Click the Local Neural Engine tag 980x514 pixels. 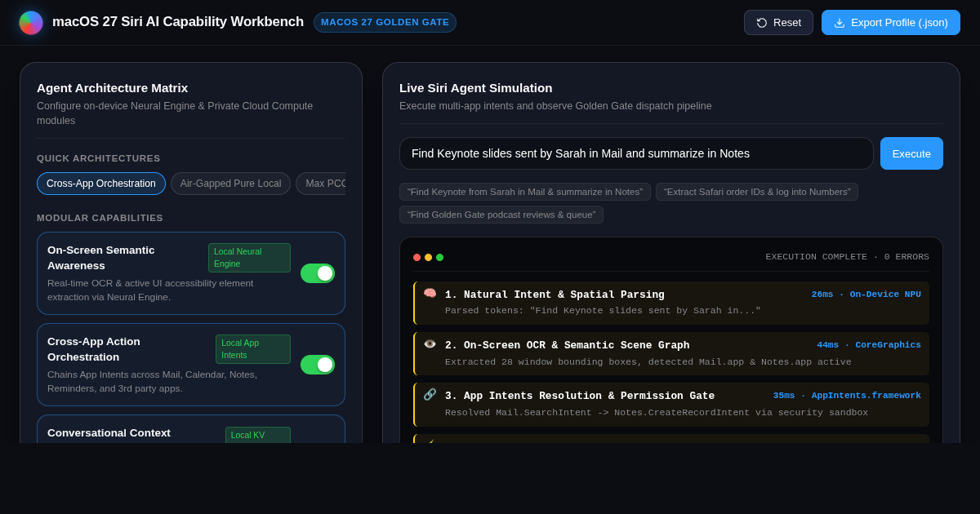(x=249, y=258)
